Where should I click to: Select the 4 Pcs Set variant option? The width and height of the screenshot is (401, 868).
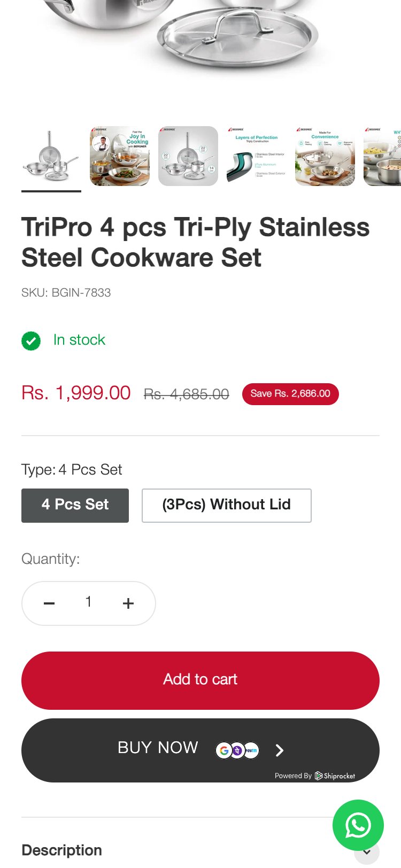click(x=75, y=505)
